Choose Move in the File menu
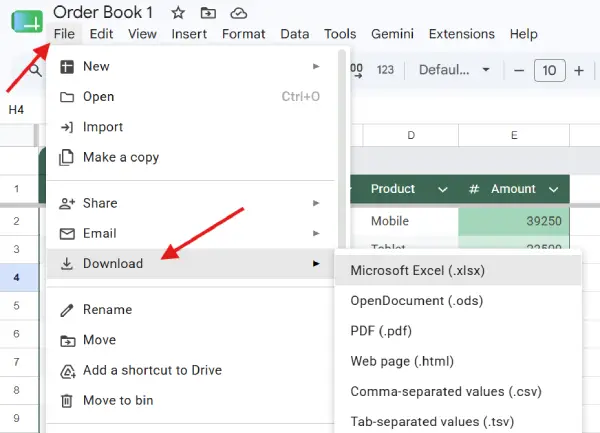 tap(191, 340)
